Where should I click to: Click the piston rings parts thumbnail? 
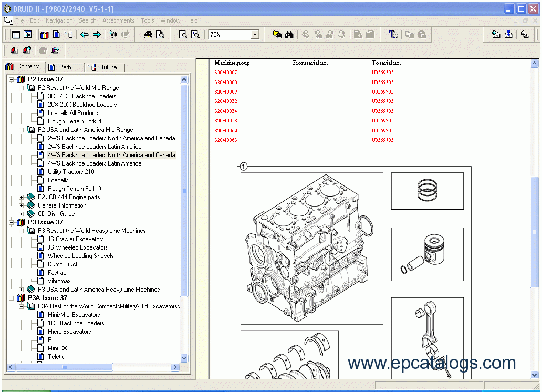[427, 191]
